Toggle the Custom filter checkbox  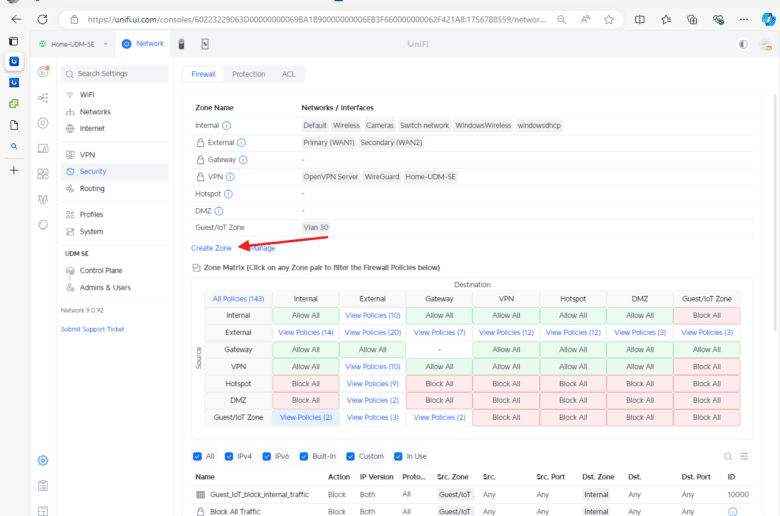point(350,456)
